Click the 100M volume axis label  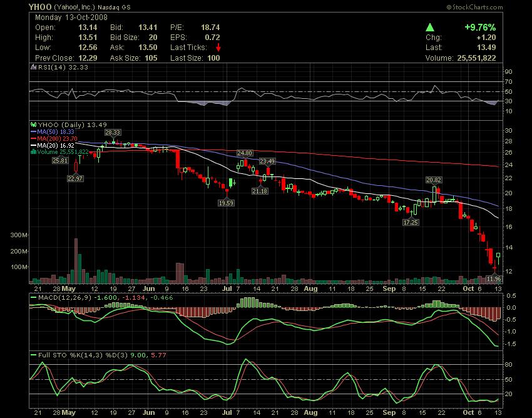[19, 267]
